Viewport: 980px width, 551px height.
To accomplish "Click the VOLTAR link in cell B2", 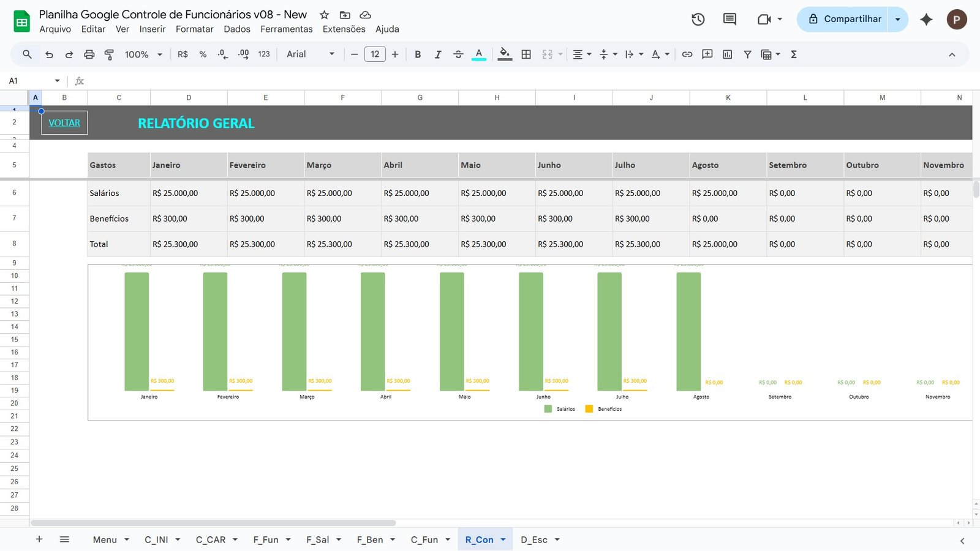I will click(x=64, y=122).
